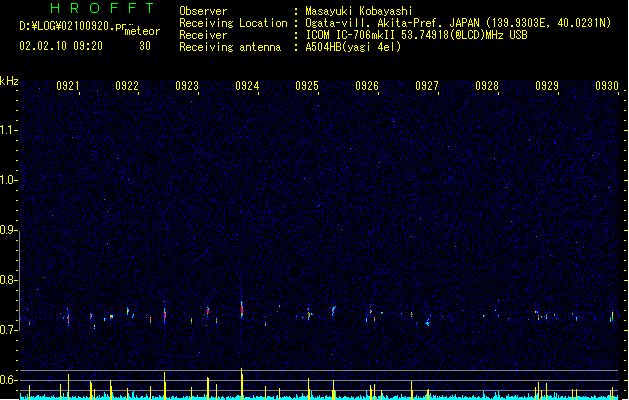Click the Ogata-vill. Akita-Pref. JAPAN location text
The image size is (629, 400).
pyautogui.click(x=458, y=23)
